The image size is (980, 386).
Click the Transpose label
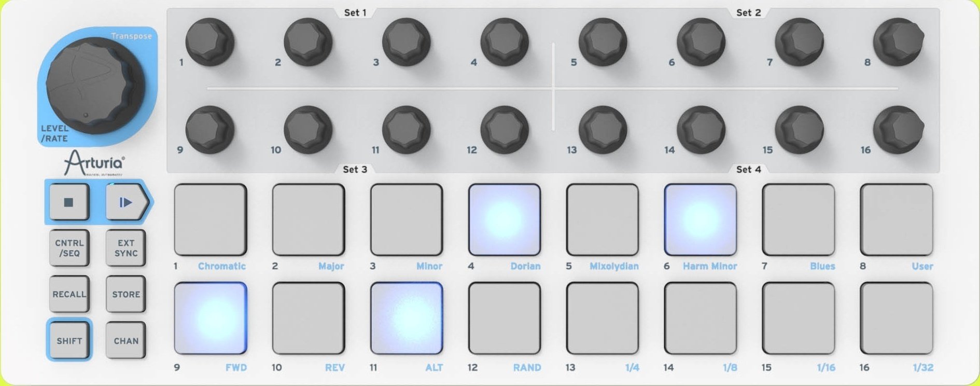(x=131, y=36)
